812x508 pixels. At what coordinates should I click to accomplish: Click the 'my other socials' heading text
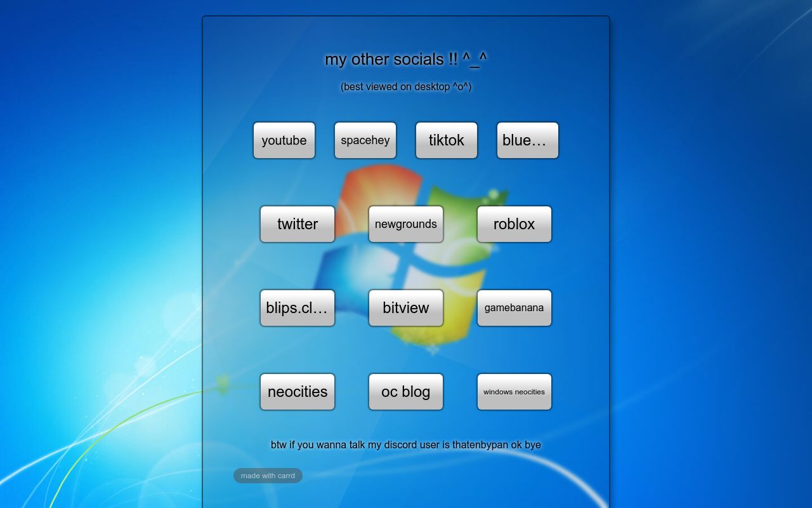(384, 59)
